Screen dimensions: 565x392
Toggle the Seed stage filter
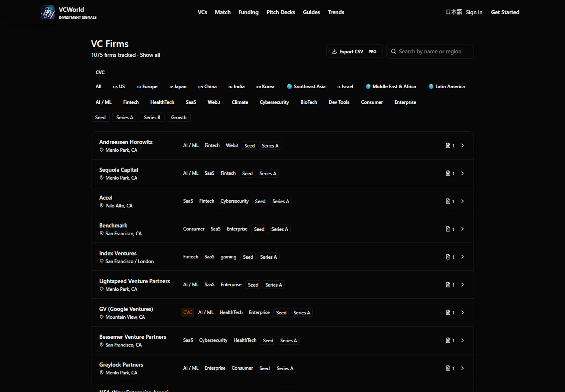[x=100, y=117]
